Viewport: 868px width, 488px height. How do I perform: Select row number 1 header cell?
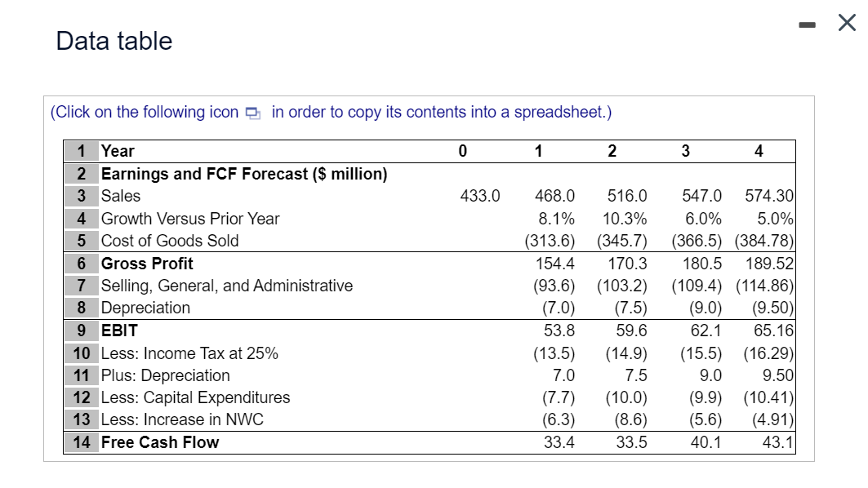tap(79, 151)
